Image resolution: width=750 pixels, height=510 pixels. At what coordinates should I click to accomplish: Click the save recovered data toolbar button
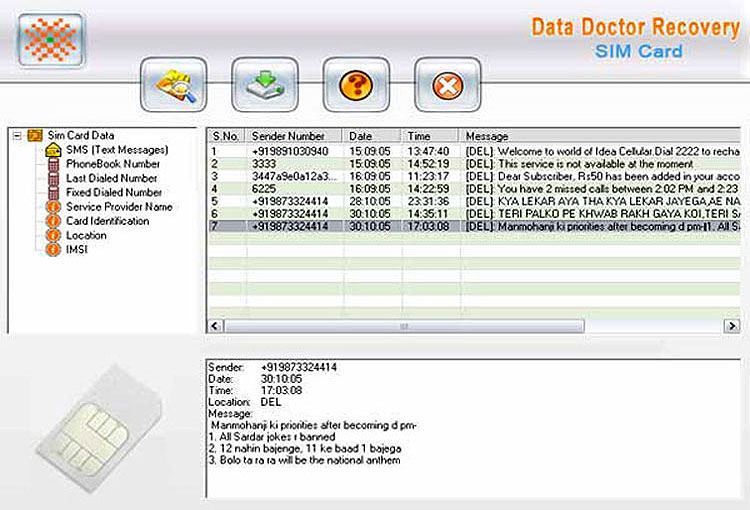tap(265, 85)
